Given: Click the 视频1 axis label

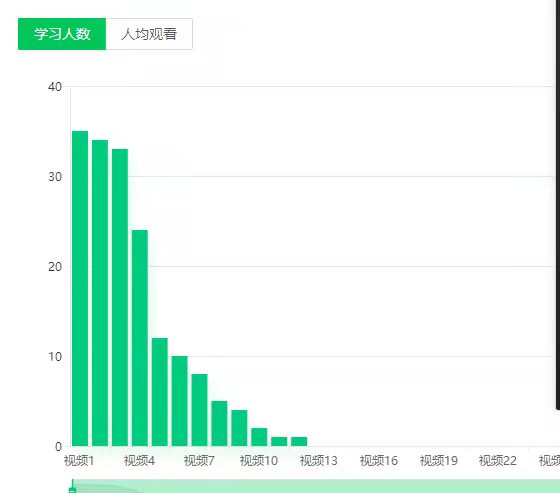Looking at the screenshot, I should pyautogui.click(x=79, y=461).
